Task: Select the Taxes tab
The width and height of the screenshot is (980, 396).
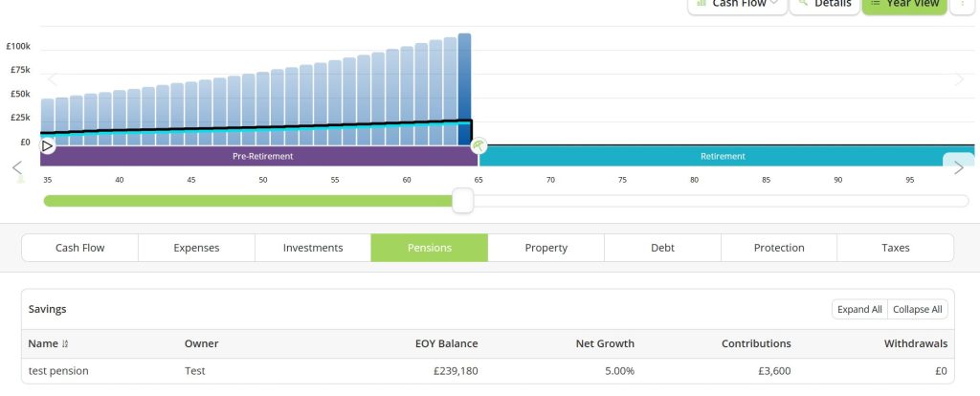Action: coord(895,248)
